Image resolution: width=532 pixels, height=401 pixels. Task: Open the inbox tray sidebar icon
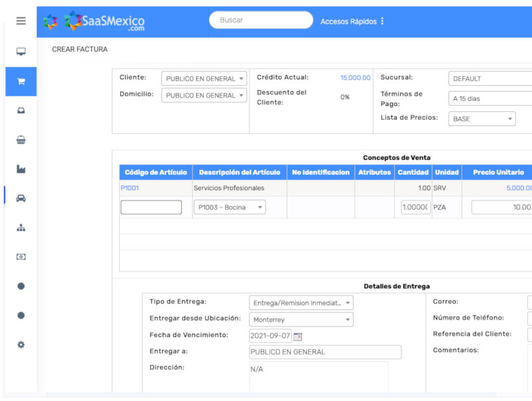pos(21,111)
